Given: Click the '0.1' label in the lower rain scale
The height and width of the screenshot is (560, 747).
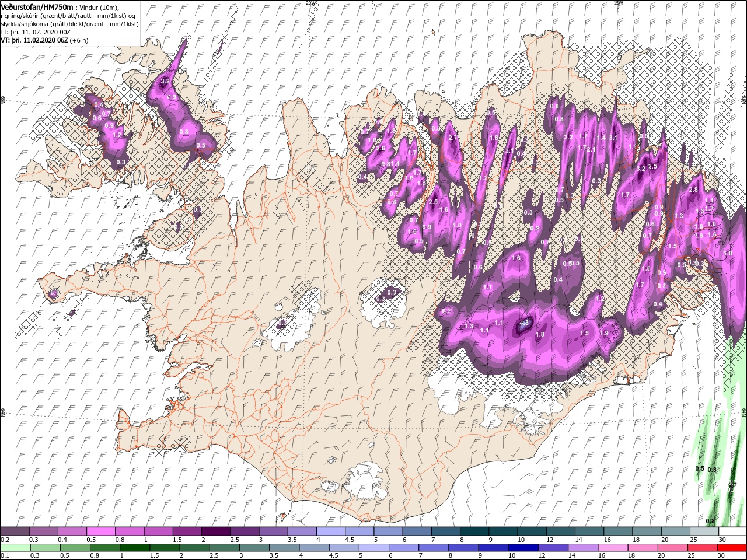Looking at the screenshot, I should click(x=4, y=555).
